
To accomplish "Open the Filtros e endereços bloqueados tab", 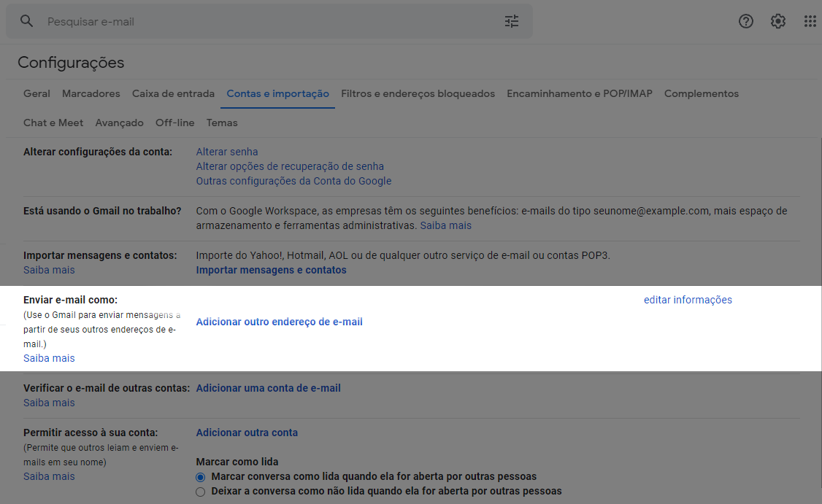I will [418, 94].
